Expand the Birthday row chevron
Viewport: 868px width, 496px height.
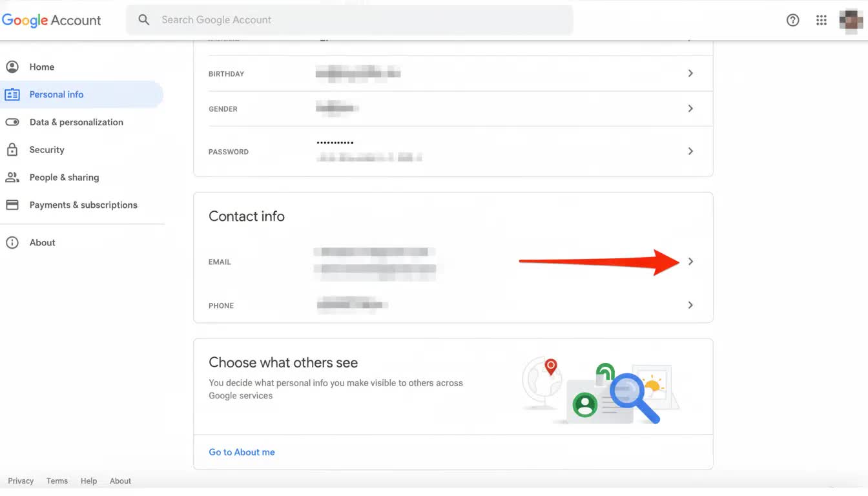click(x=690, y=73)
